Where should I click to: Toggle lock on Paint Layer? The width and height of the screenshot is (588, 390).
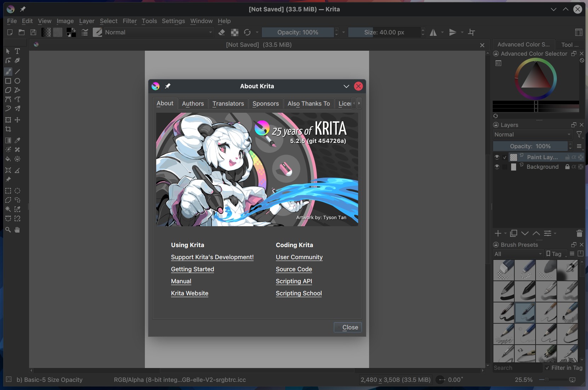tap(567, 157)
